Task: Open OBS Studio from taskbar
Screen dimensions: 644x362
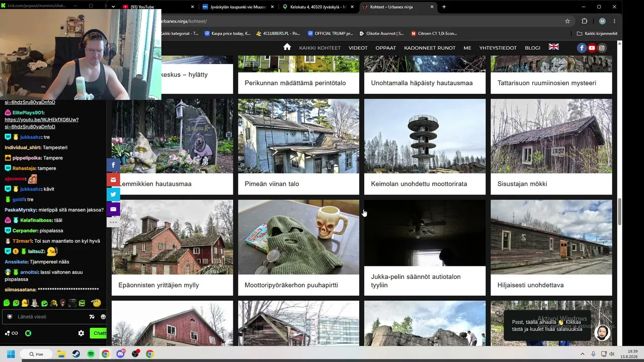Action: pos(135,354)
